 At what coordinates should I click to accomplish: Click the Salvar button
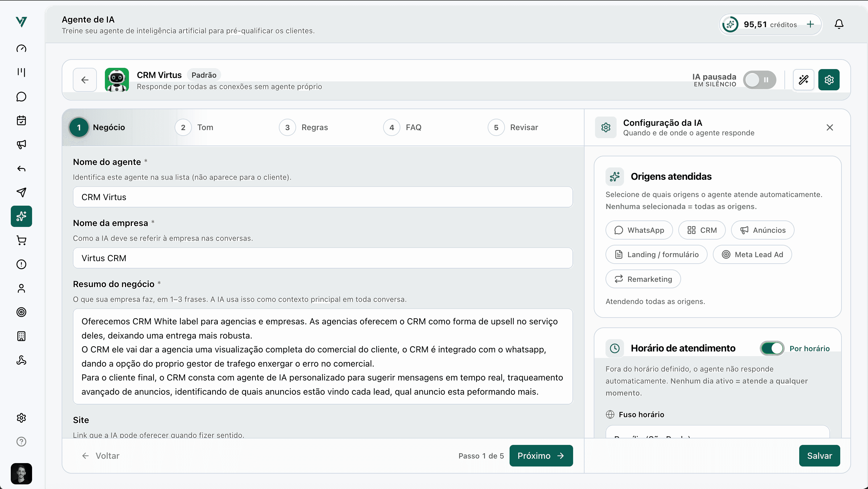tap(820, 456)
